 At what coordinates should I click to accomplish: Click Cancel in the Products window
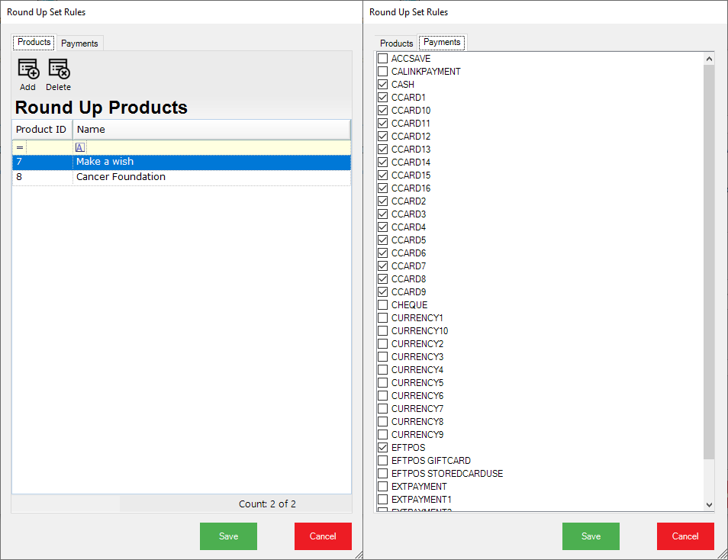[x=323, y=536]
